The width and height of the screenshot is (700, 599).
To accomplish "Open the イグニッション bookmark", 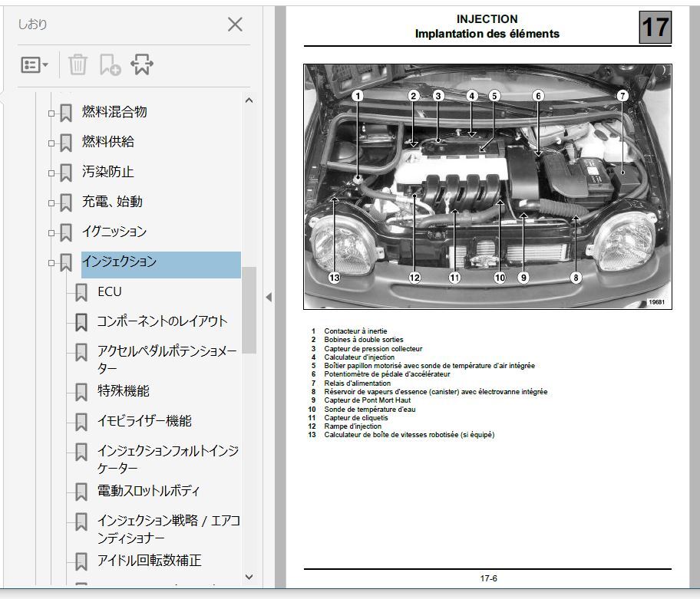I will pyautogui.click(x=114, y=232).
